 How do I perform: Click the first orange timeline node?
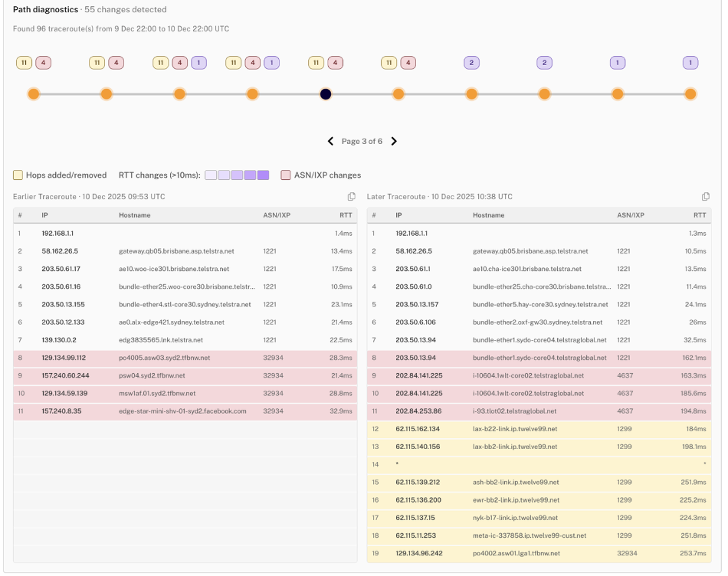click(34, 94)
